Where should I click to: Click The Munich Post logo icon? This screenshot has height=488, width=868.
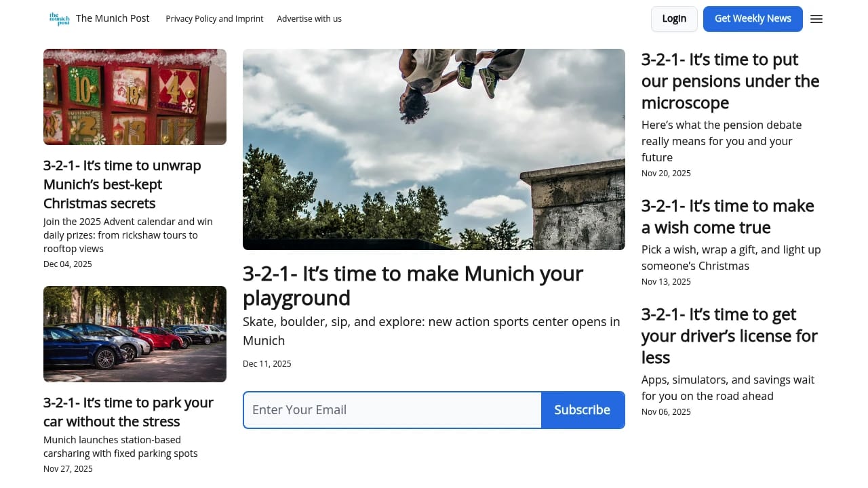pos(59,19)
